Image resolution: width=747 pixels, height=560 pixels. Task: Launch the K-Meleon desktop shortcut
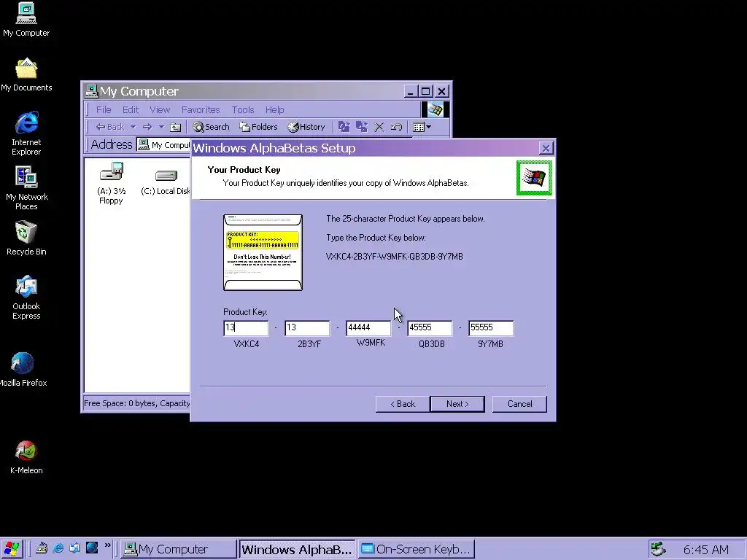tap(26, 457)
